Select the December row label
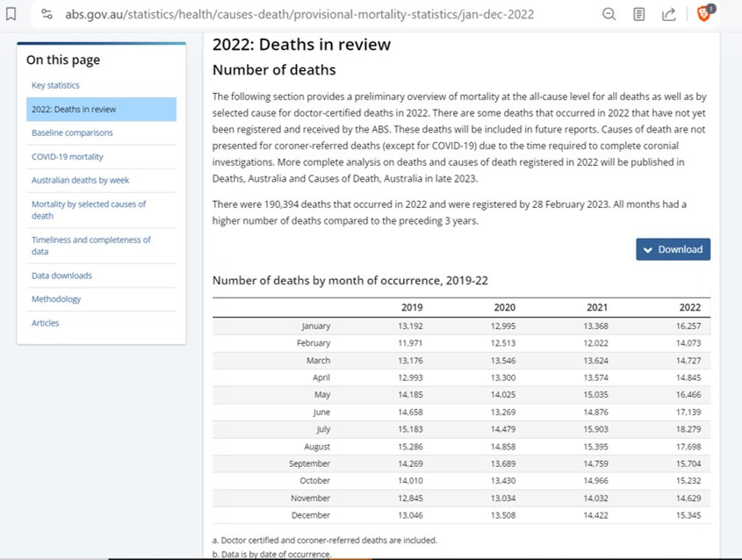This screenshot has height=560, width=742. pyautogui.click(x=311, y=515)
